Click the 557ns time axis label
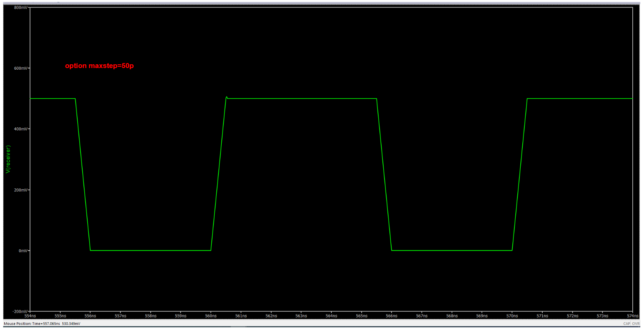The height and width of the screenshot is (329, 644). tap(120, 316)
